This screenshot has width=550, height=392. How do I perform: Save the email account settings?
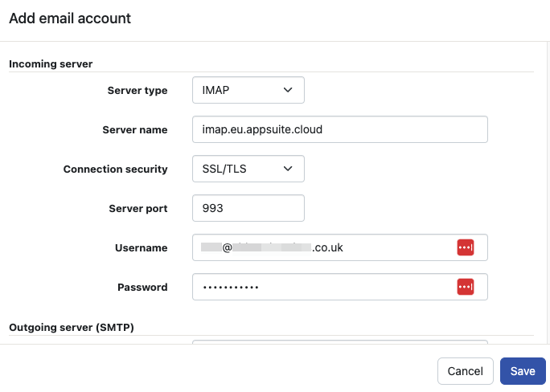coord(523,371)
